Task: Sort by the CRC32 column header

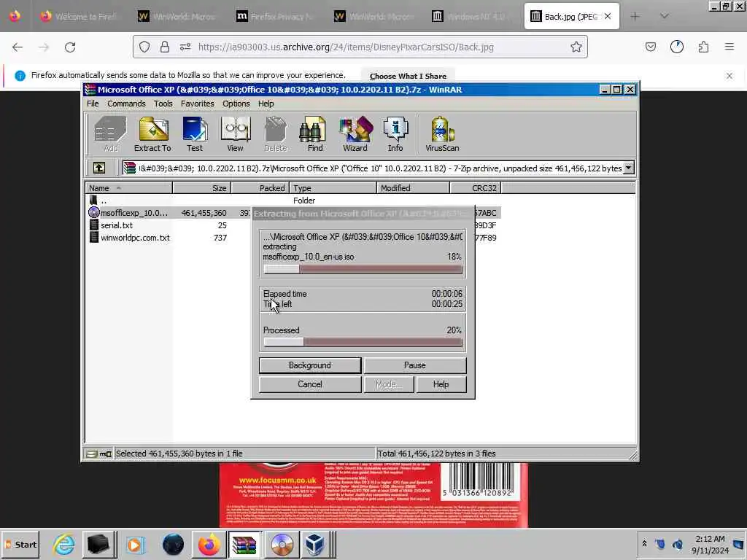Action: point(475,188)
